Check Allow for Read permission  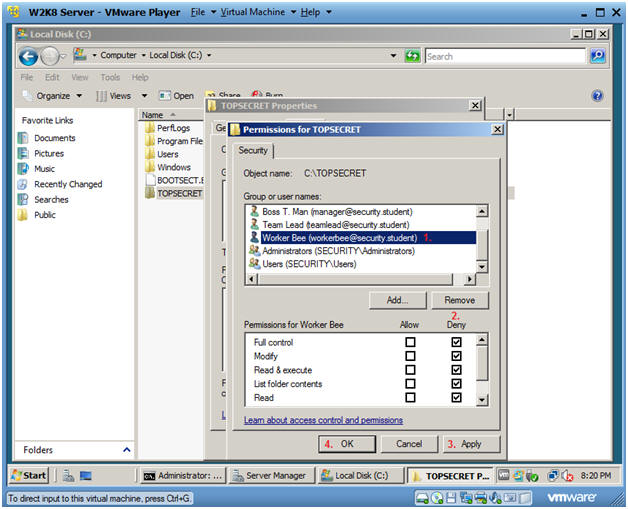(410, 397)
